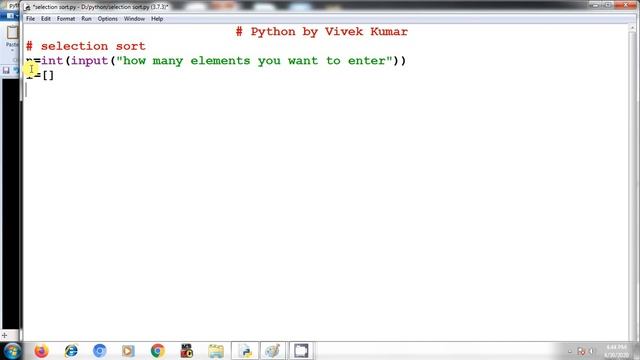This screenshot has width=640, height=360.
Task: Open the File menu
Action: click(30, 19)
